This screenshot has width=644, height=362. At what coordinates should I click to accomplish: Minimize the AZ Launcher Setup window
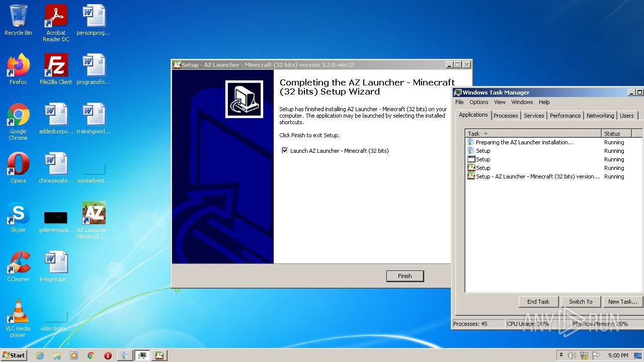point(449,65)
